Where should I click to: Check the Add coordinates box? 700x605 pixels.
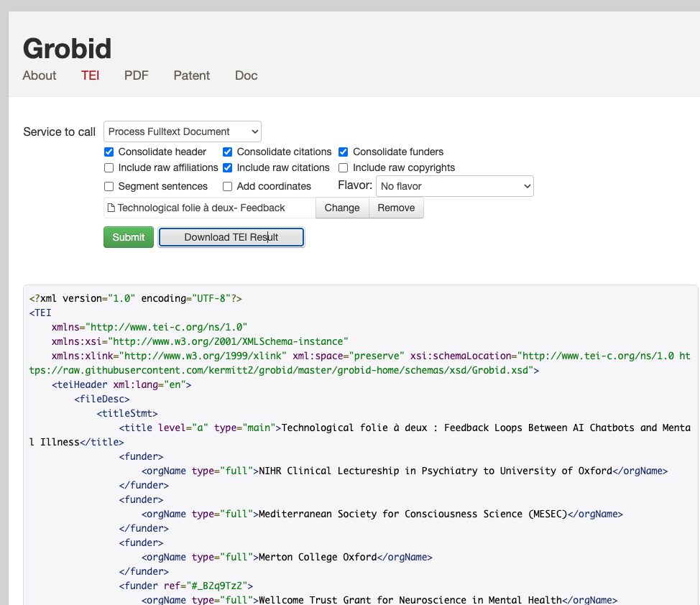228,187
